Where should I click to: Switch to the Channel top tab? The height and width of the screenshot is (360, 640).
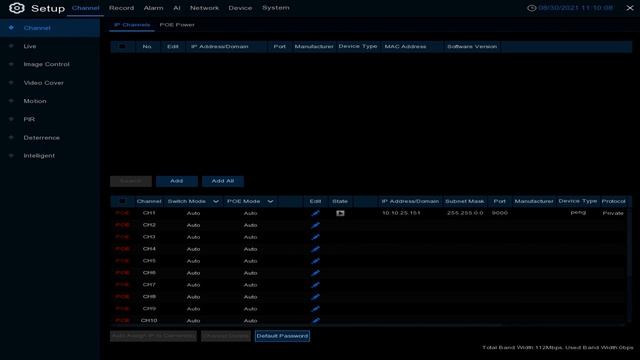pyautogui.click(x=85, y=8)
